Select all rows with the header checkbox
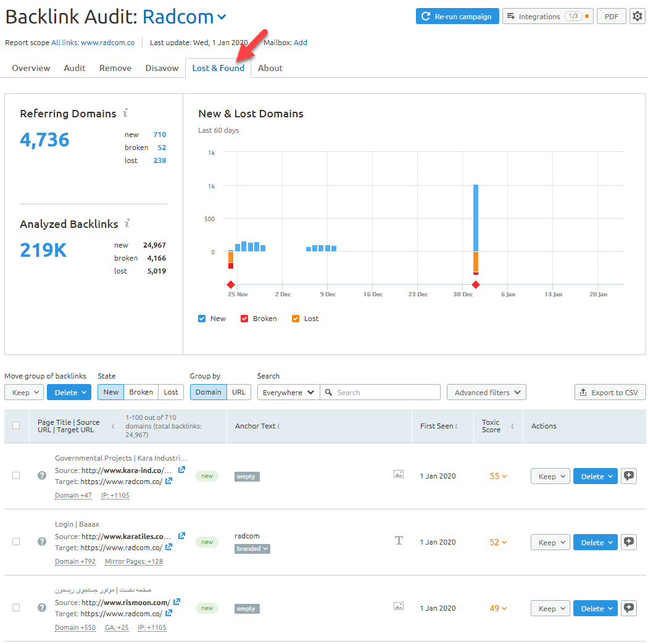Screen dimensions: 648x644 (16, 425)
